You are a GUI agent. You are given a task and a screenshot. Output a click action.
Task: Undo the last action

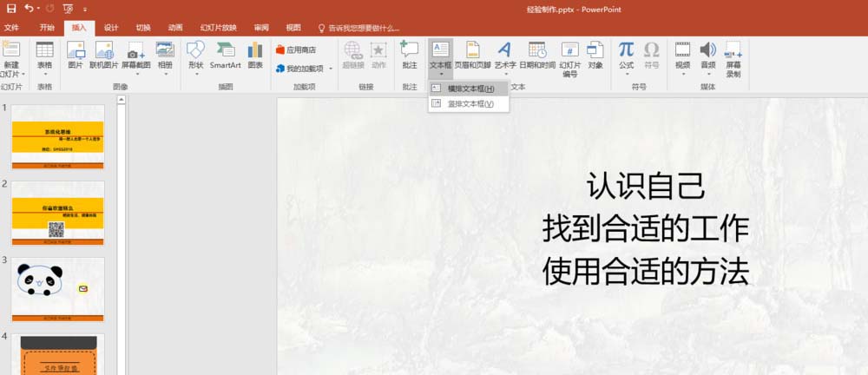(x=28, y=9)
